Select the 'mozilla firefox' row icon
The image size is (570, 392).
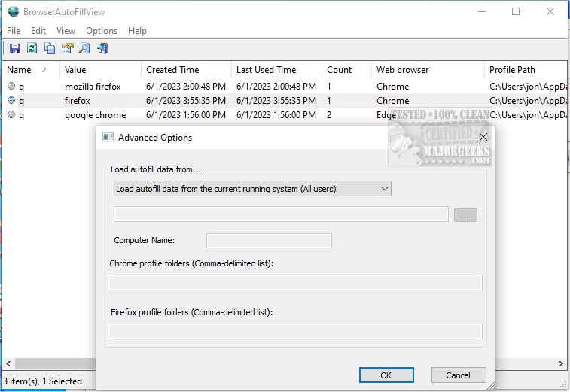coord(11,87)
